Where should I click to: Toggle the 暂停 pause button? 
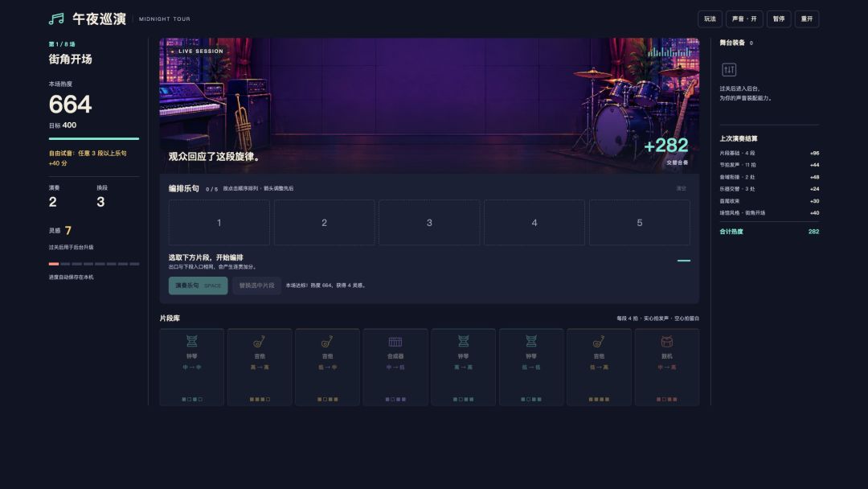pyautogui.click(x=779, y=18)
